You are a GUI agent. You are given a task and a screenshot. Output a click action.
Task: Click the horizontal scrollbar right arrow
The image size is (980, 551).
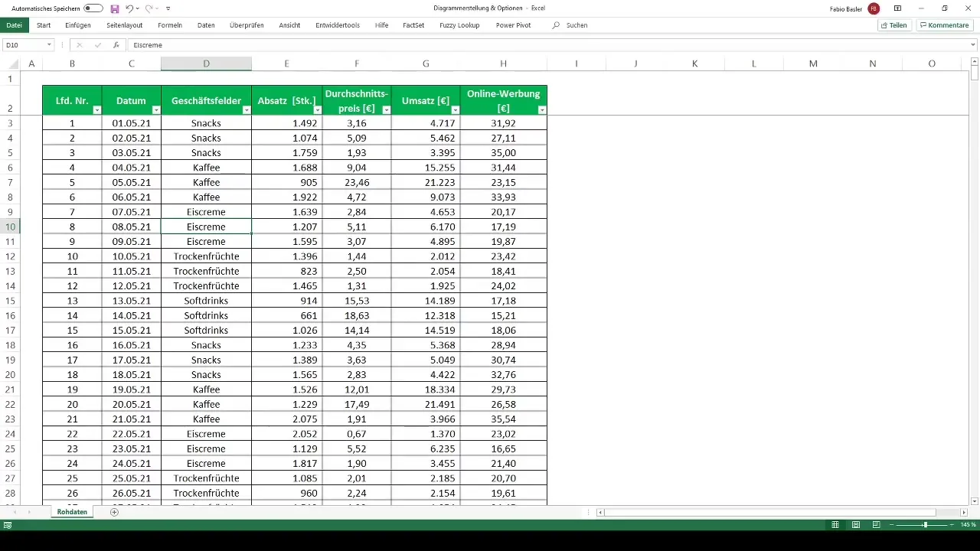(964, 512)
